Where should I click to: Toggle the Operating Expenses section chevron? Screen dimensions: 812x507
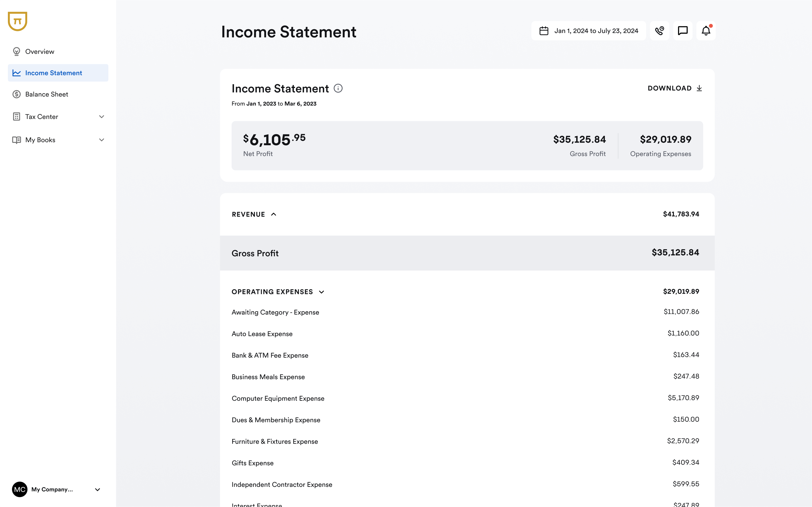click(321, 292)
